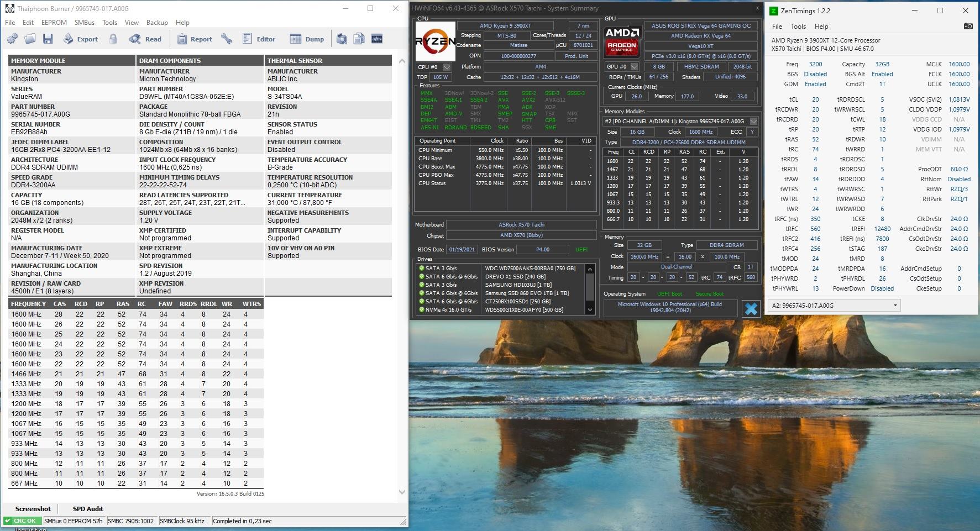Open Tools menu in ZenTimings
980x531 pixels.
(798, 27)
